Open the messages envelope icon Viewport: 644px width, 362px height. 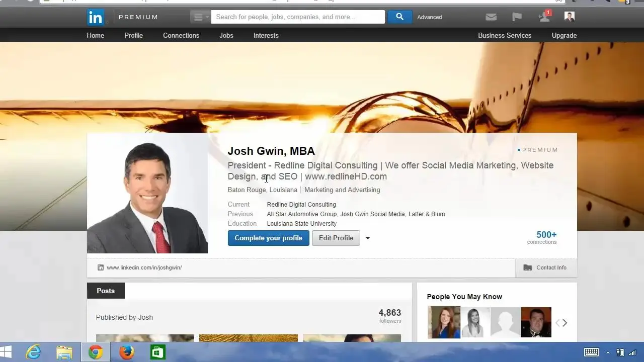[x=491, y=17]
